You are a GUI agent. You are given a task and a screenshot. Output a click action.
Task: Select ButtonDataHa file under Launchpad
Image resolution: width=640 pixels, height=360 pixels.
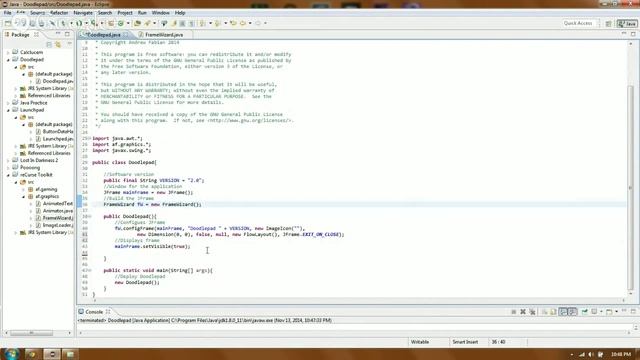[54, 131]
